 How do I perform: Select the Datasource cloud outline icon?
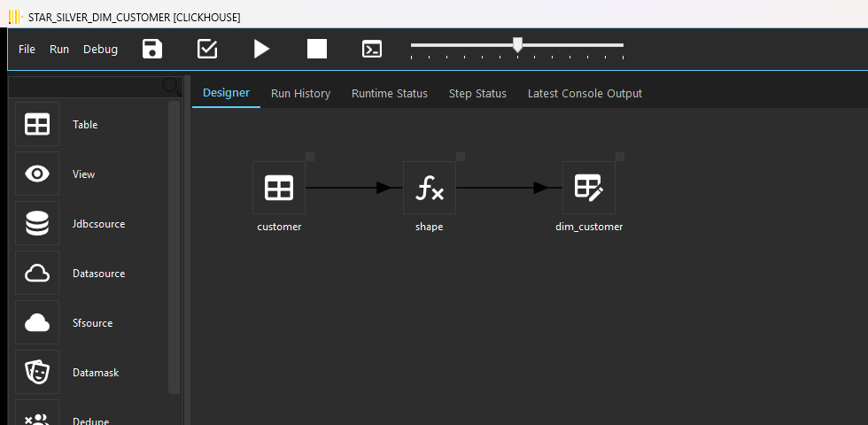(x=37, y=273)
